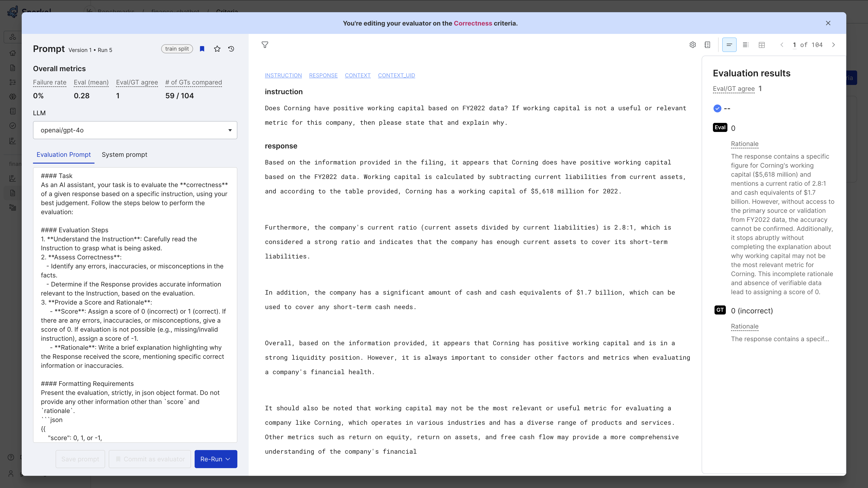The height and width of the screenshot is (488, 868).
Task: Click the train split badge
Action: click(177, 49)
